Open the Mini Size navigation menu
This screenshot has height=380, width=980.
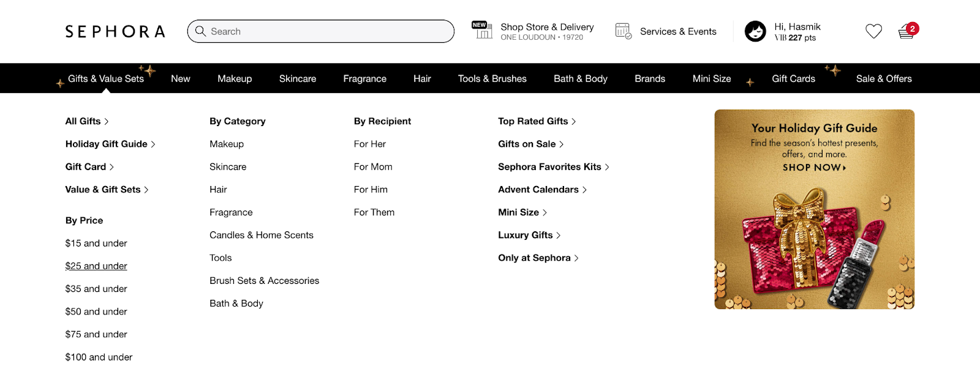coord(712,78)
